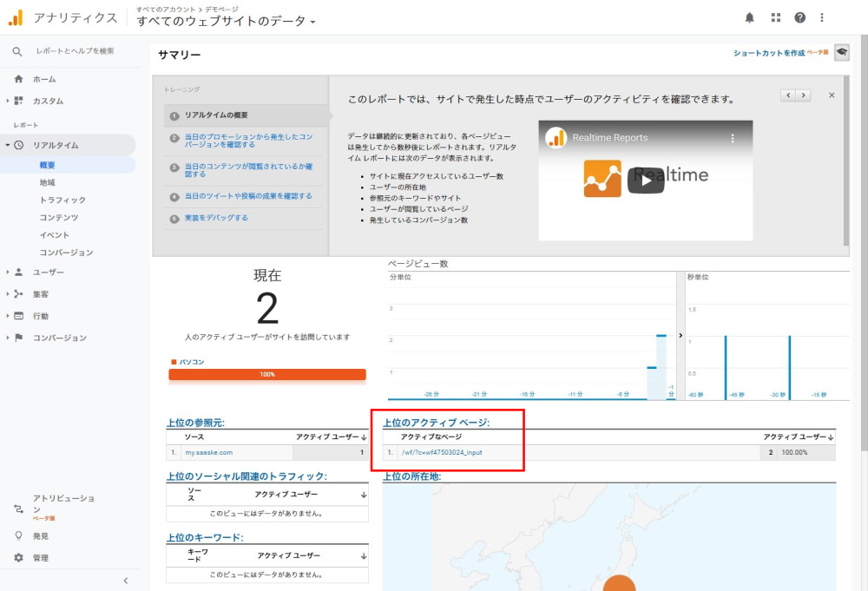Click the search magnifier icon in sidebar
This screenshot has width=868, height=591.
pyautogui.click(x=17, y=51)
